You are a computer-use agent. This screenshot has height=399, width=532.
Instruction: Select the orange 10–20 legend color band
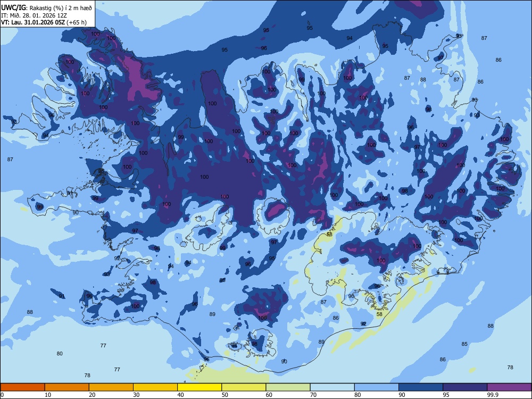[x=67, y=387]
